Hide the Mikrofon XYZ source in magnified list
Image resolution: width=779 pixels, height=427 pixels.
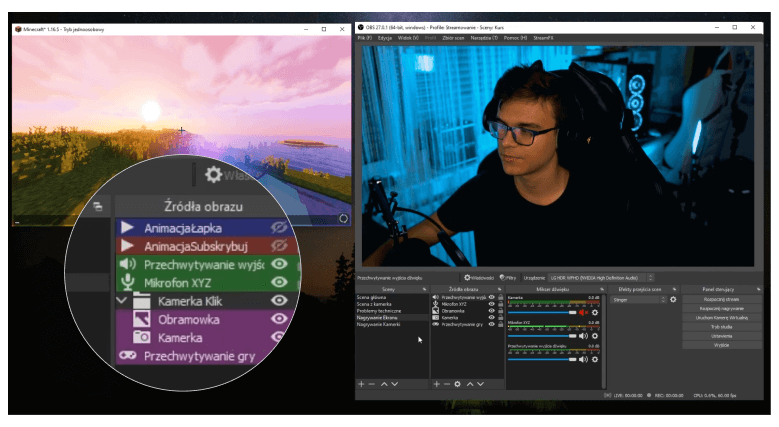click(280, 283)
